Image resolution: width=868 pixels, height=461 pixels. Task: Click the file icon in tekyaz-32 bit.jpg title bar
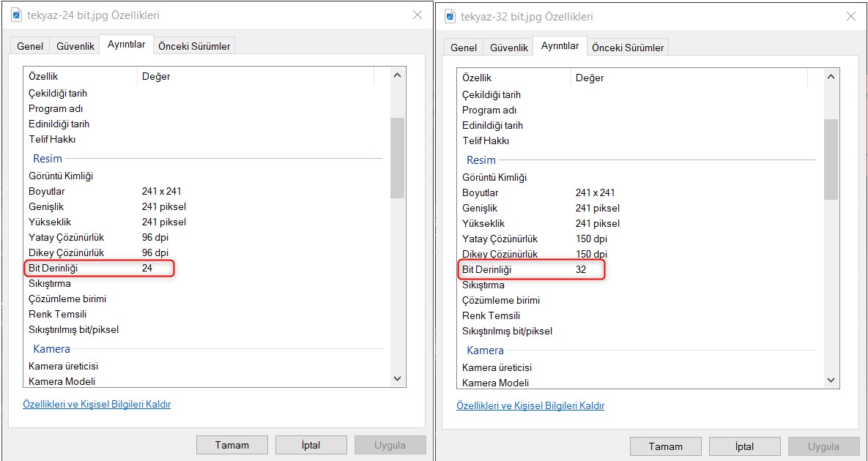450,16
